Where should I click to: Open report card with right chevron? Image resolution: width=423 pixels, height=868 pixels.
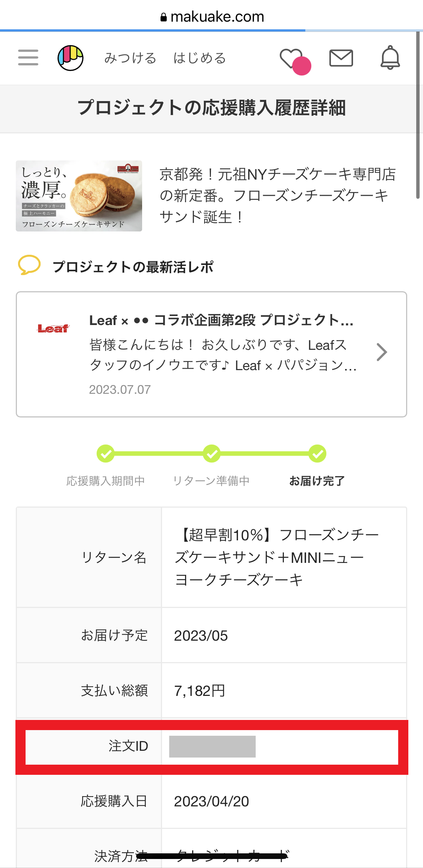[x=382, y=352]
